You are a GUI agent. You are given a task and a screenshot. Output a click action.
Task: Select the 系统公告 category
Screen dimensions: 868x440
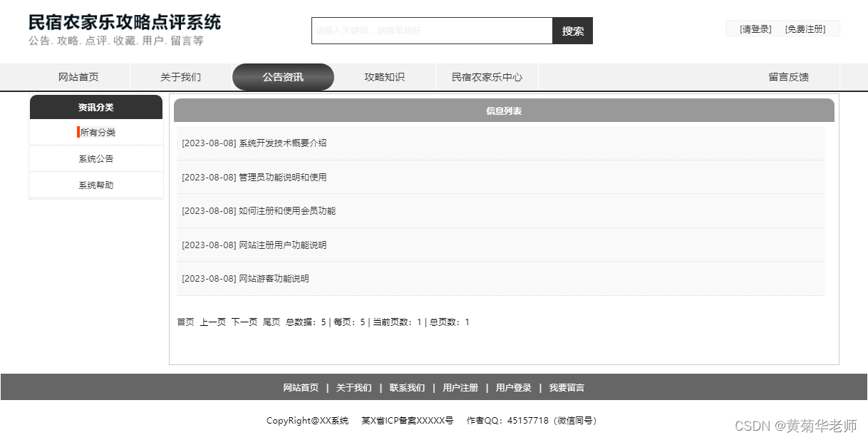pos(95,158)
